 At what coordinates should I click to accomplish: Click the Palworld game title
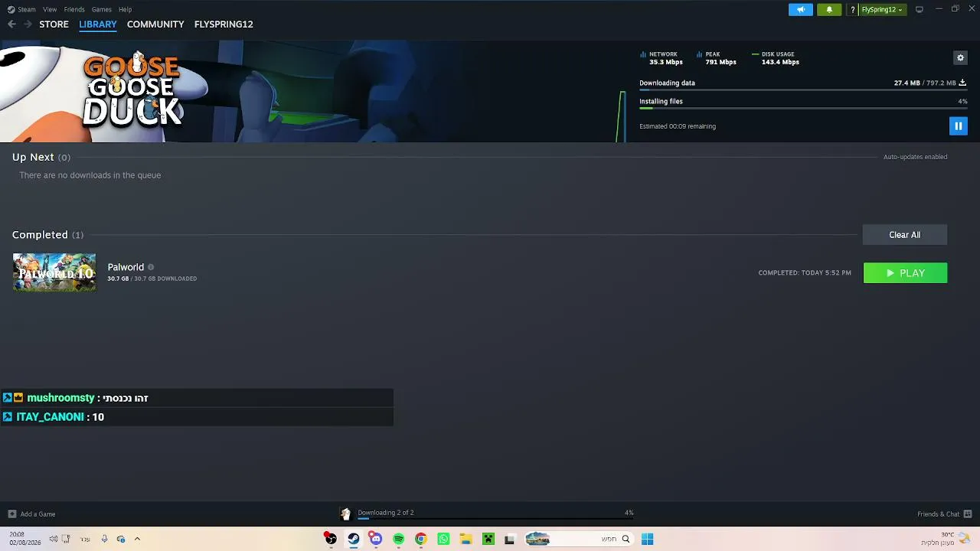point(126,267)
